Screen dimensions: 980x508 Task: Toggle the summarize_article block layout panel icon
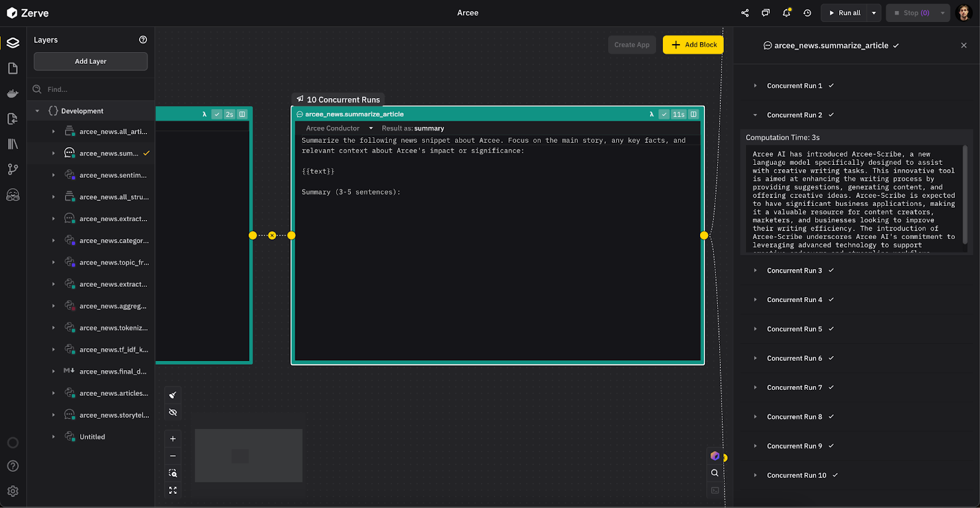pos(693,114)
